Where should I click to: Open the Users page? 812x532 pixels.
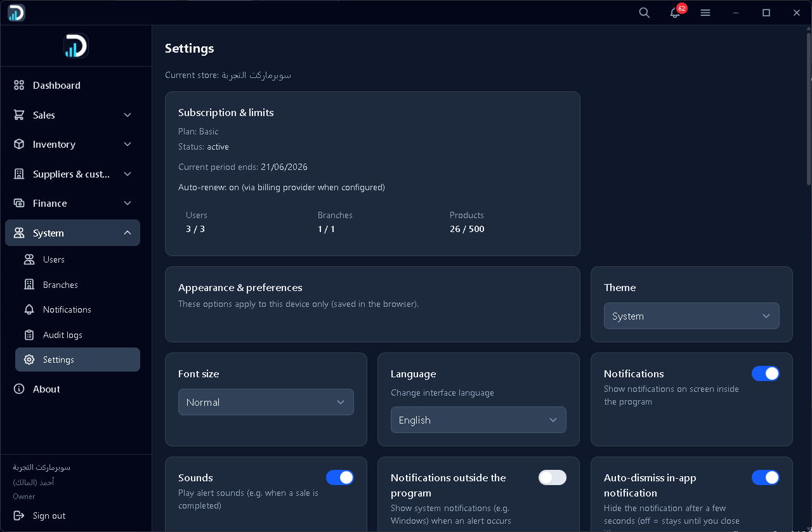[x=77, y=259]
